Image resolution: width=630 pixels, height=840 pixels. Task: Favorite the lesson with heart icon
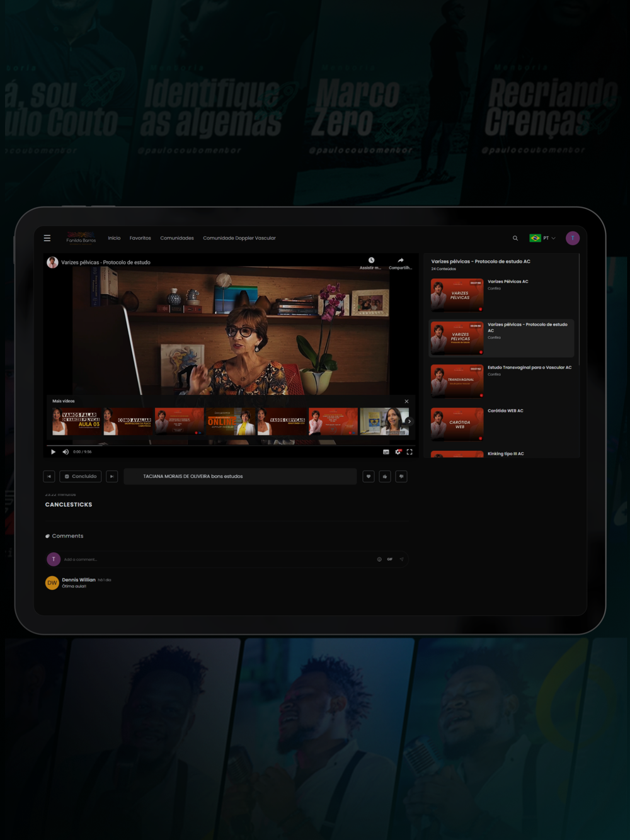[x=369, y=476]
